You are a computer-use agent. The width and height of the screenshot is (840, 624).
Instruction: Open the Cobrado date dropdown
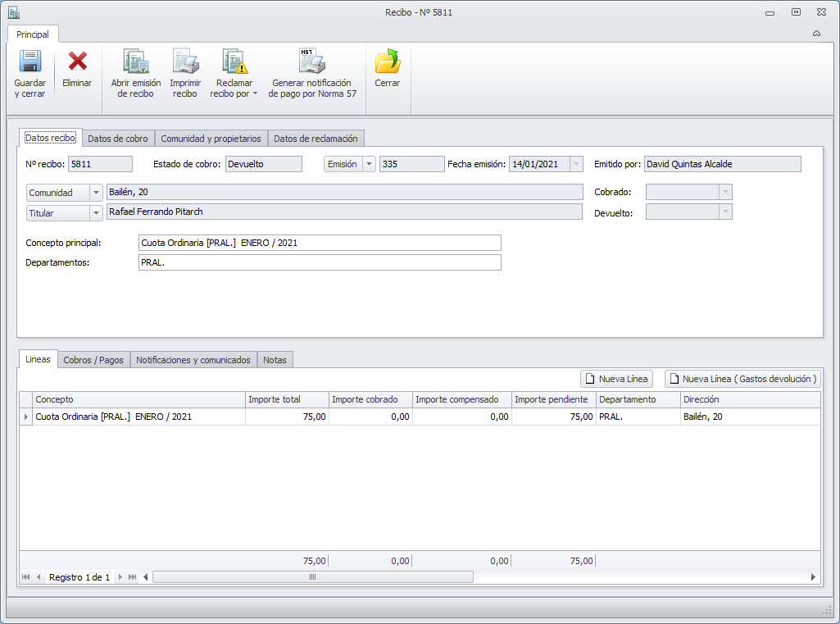[724, 192]
